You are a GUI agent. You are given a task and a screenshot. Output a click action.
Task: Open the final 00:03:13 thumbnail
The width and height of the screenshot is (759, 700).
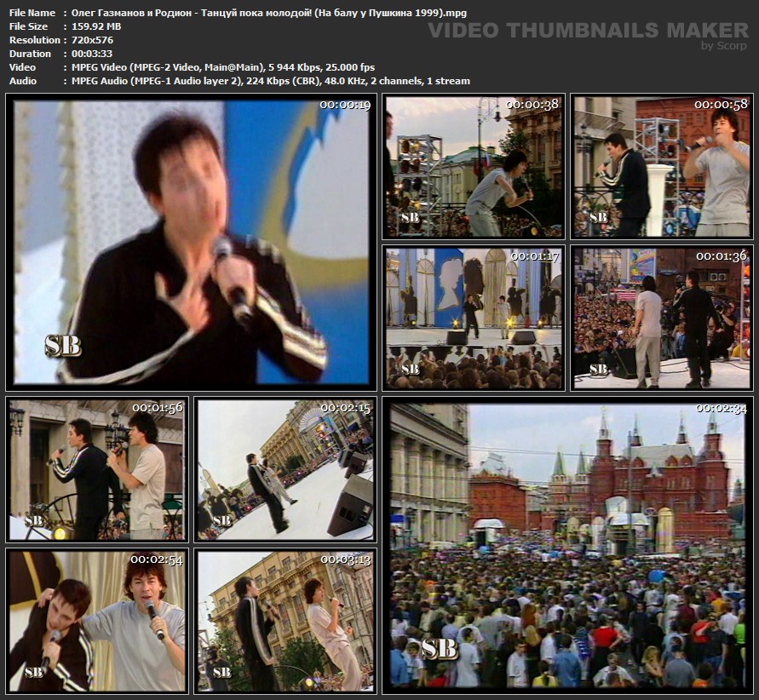(x=285, y=620)
